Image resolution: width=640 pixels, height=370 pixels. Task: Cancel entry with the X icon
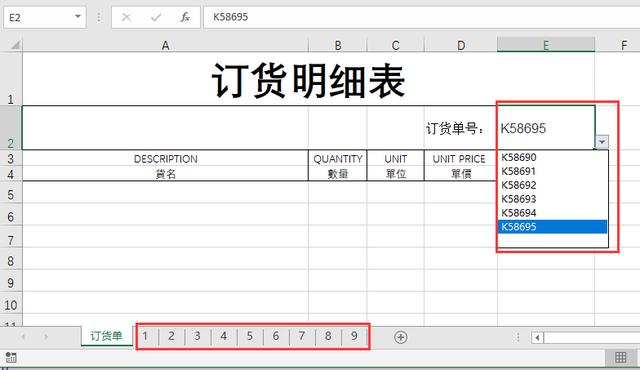(126, 17)
